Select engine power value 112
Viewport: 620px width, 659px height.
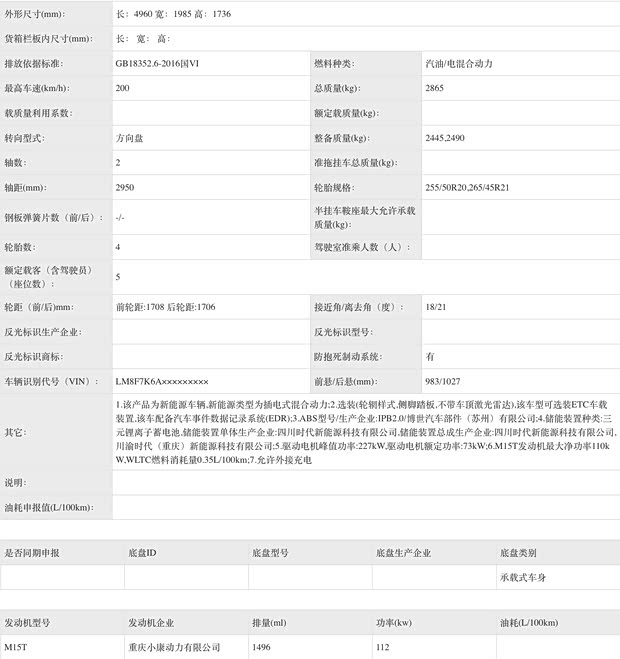(383, 647)
